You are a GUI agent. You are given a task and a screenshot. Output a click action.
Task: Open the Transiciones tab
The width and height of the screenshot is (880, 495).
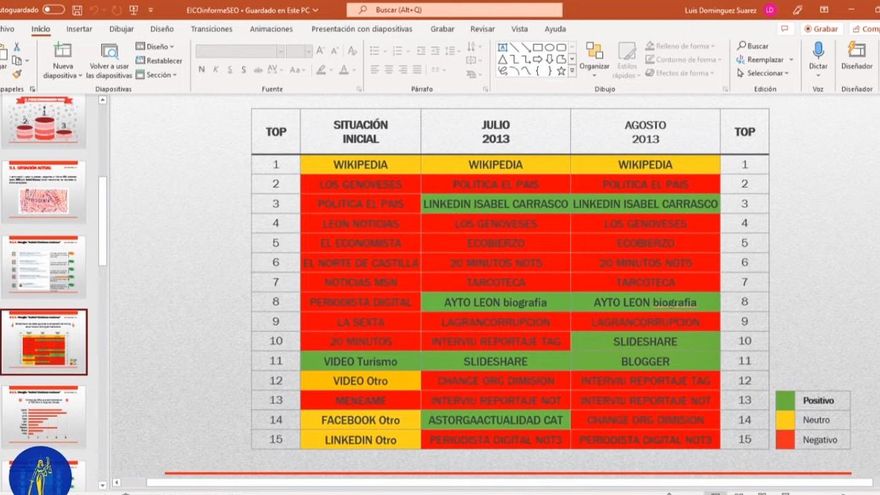pos(211,29)
